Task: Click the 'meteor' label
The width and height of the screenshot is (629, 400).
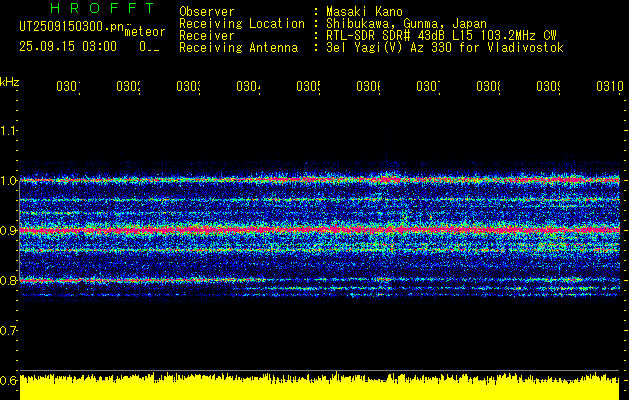Action: [x=145, y=32]
